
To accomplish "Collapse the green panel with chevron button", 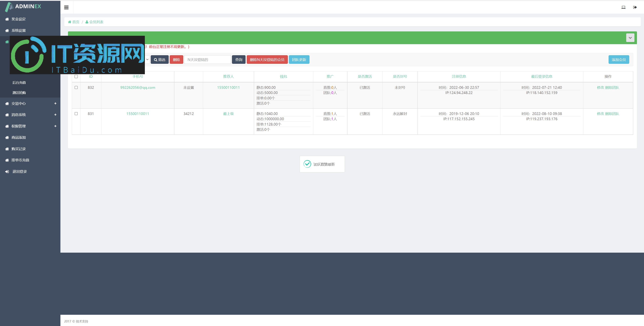I will click(630, 38).
